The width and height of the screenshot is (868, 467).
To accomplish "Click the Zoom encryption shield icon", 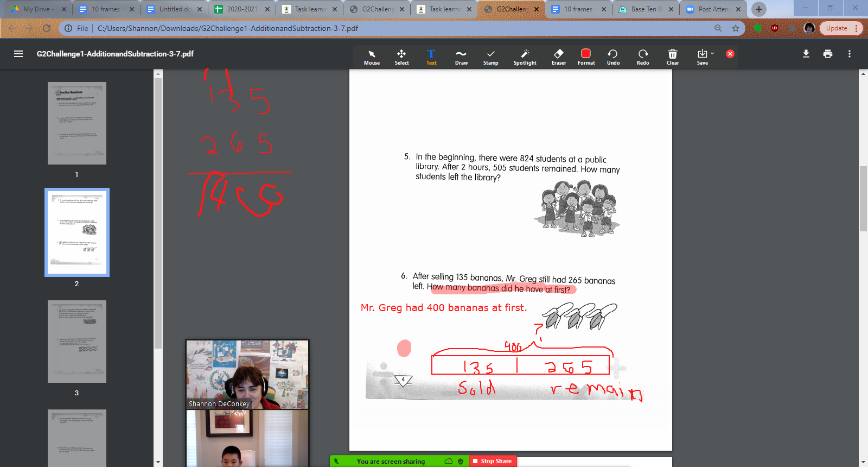I will [x=461, y=462].
